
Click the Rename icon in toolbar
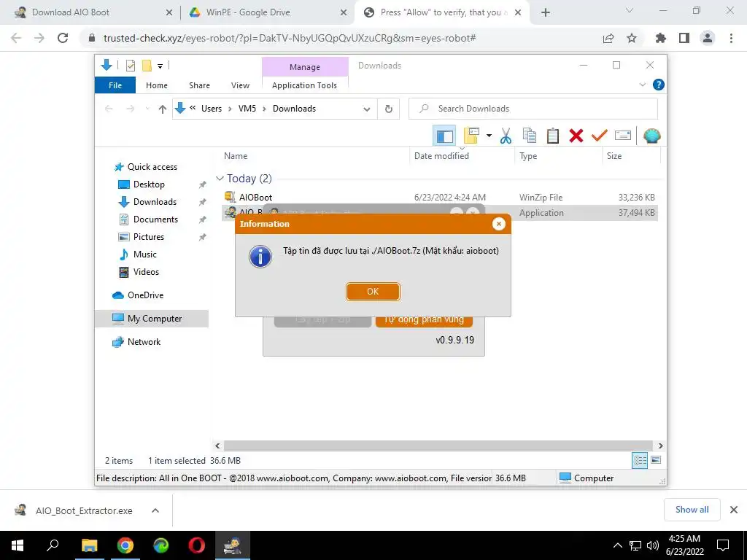623,136
